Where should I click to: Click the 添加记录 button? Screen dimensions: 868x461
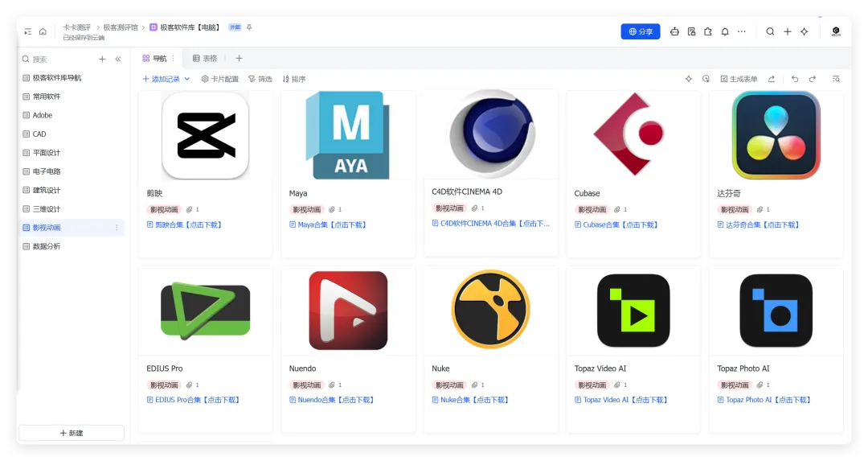(x=161, y=79)
